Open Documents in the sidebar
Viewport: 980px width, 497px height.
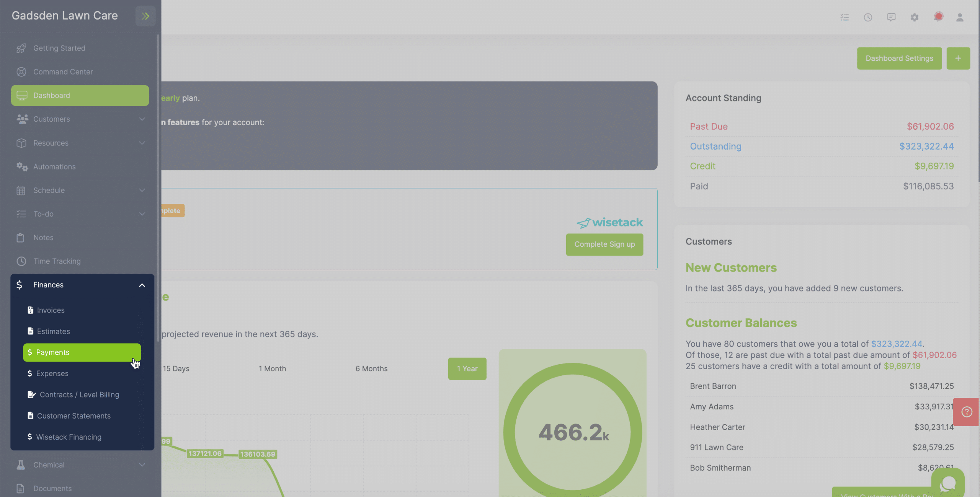pyautogui.click(x=80, y=489)
